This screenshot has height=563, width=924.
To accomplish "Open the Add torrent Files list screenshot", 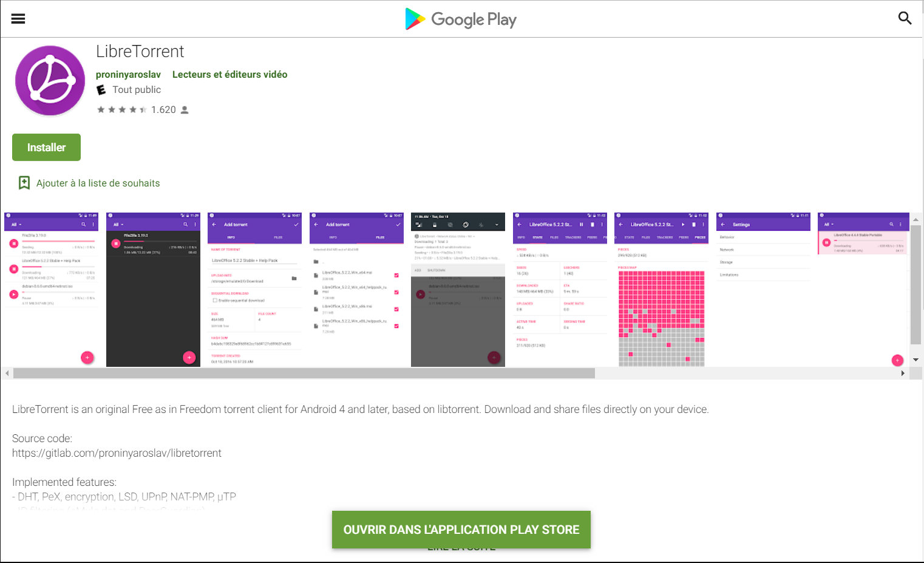I will tap(356, 290).
